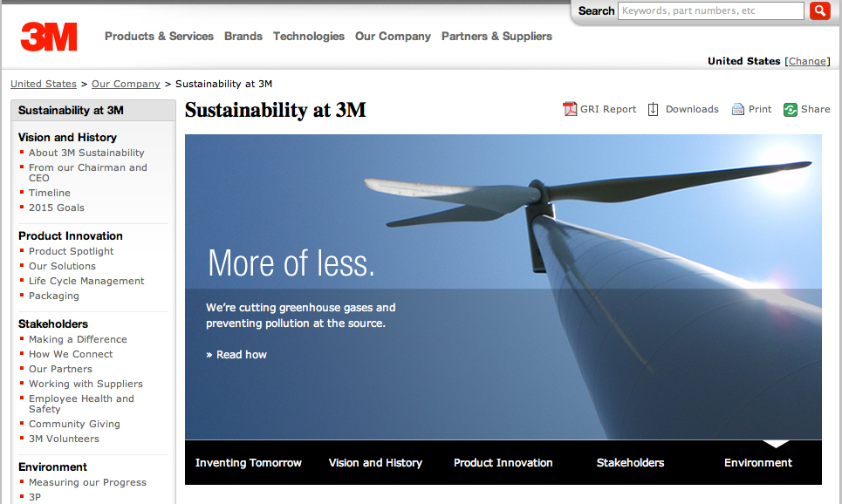Viewport: 842px width, 504px height.
Task: Switch to the Inventing Tomorrow tab
Action: (x=248, y=463)
